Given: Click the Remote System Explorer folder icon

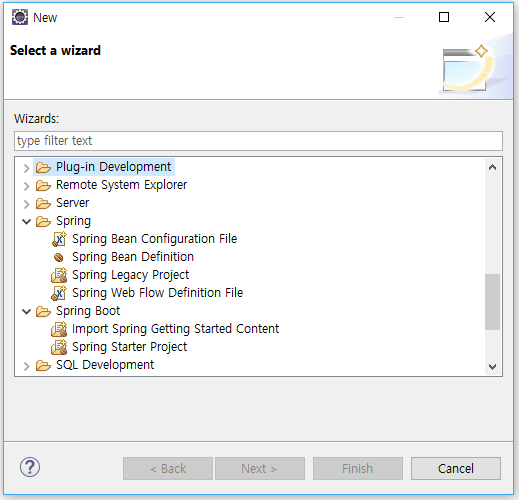Looking at the screenshot, I should (x=43, y=185).
